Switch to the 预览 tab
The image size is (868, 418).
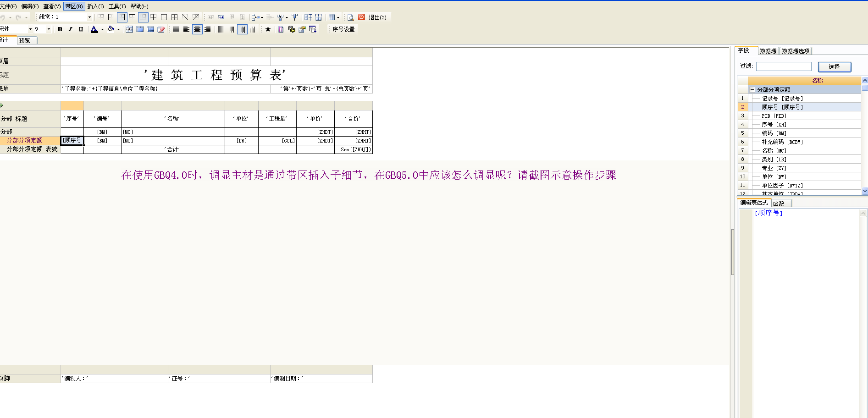(27, 40)
